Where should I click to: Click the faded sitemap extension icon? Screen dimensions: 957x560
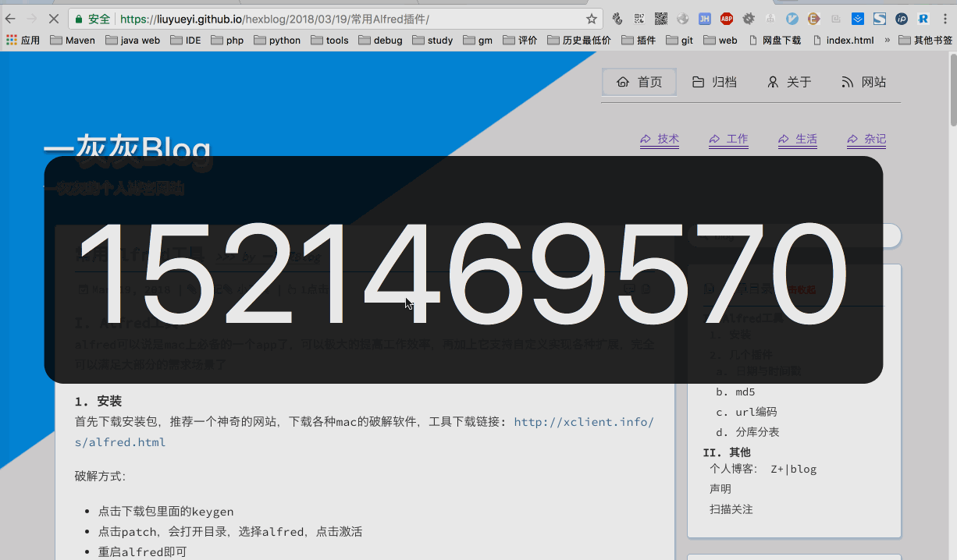(770, 19)
